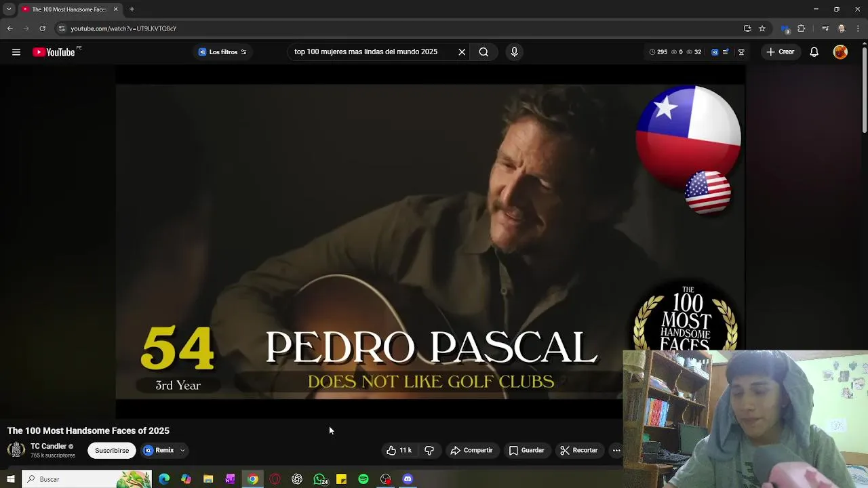
Task: Open OBS Studio from taskbar
Action: pyautogui.click(x=386, y=479)
